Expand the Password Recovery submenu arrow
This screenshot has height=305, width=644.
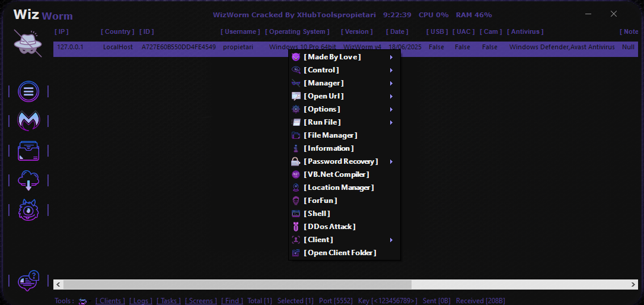[x=391, y=161]
